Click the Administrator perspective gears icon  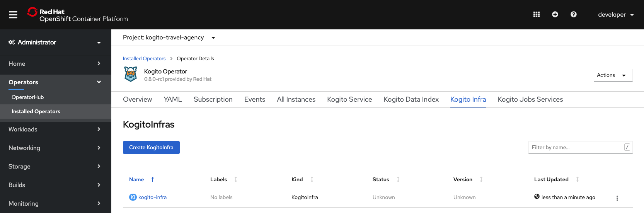click(x=12, y=42)
